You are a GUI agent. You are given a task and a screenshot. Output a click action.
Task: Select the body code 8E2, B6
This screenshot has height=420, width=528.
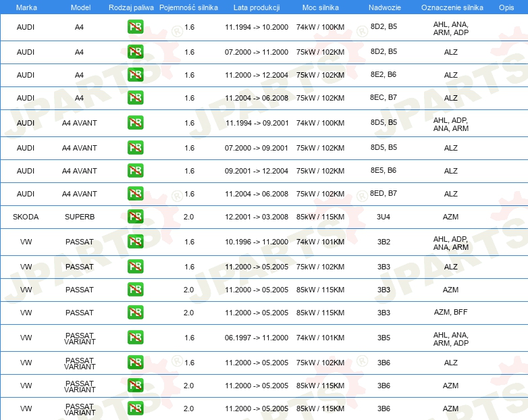(384, 74)
